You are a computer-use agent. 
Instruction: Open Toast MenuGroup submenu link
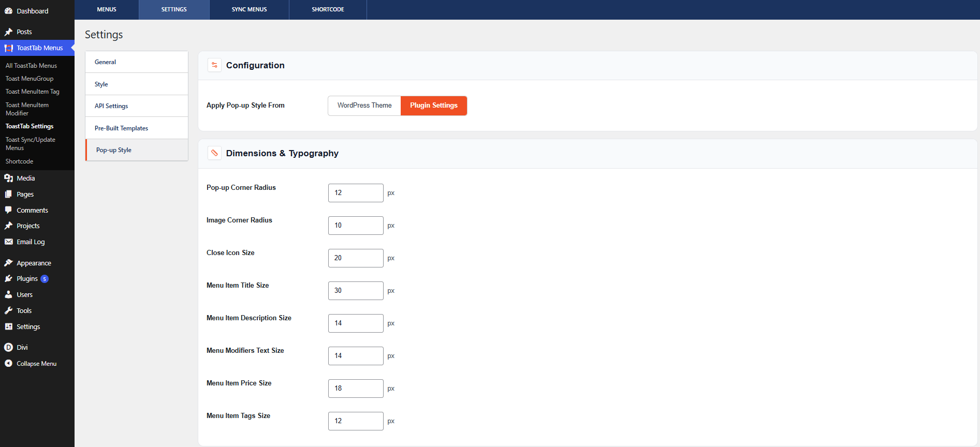[x=30, y=79]
